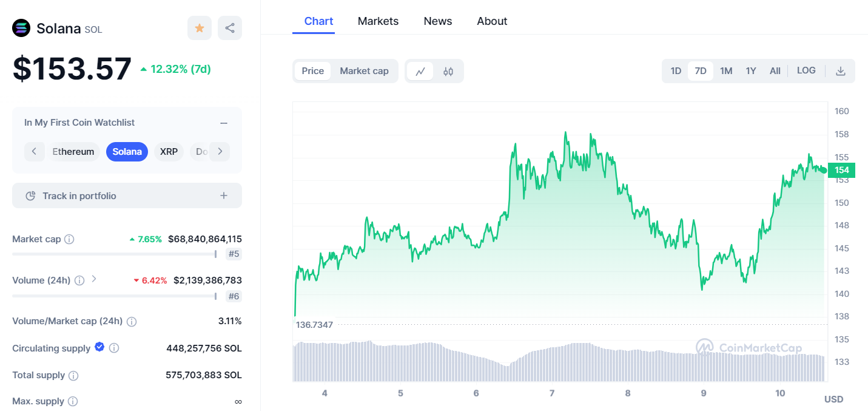Screen dimensions: 868x411
Task: Click the Market cap info icon
Action: (x=69, y=239)
